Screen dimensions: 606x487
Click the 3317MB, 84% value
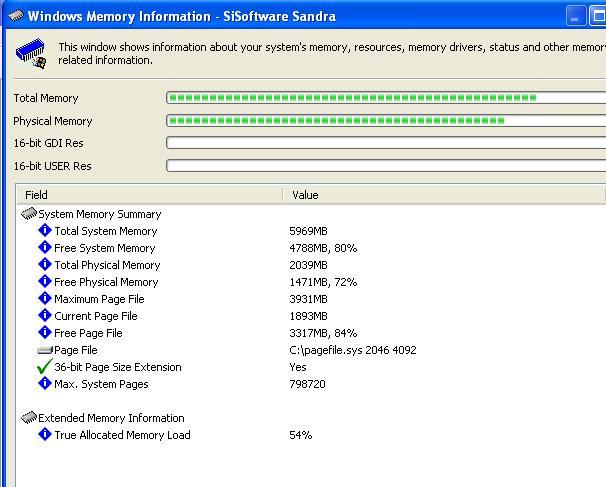[x=323, y=333]
